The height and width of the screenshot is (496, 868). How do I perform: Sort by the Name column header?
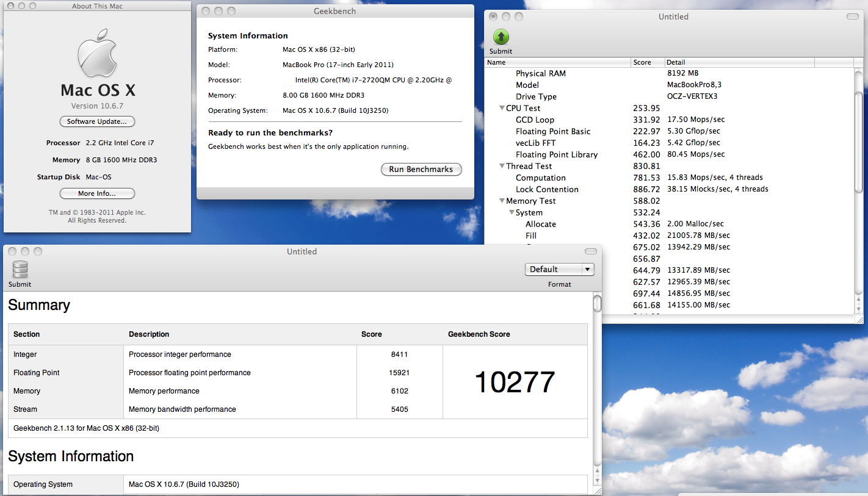click(x=558, y=62)
